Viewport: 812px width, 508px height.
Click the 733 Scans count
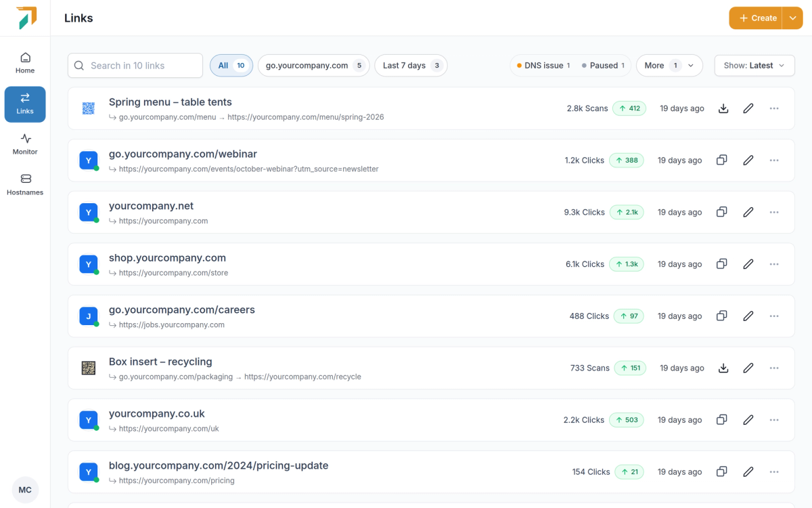pos(590,368)
